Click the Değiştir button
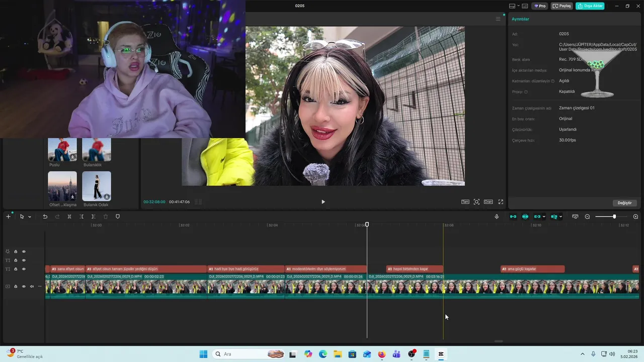 pyautogui.click(x=624, y=203)
